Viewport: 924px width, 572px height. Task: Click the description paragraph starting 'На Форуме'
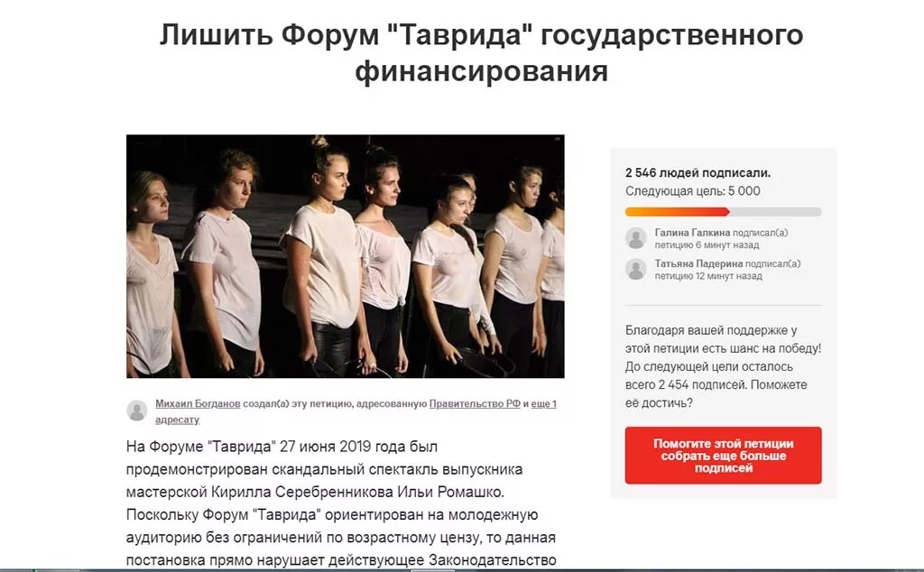pos(341,503)
